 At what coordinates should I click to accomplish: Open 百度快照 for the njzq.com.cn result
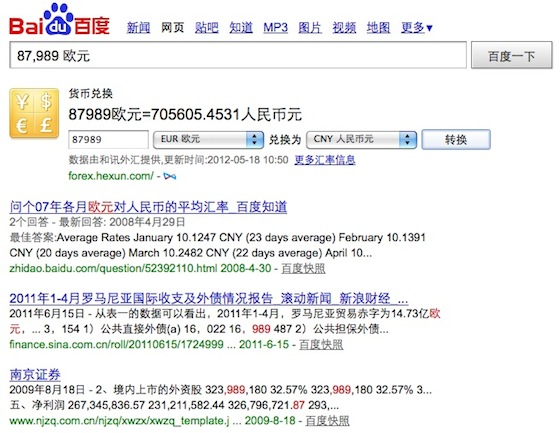[x=328, y=420]
